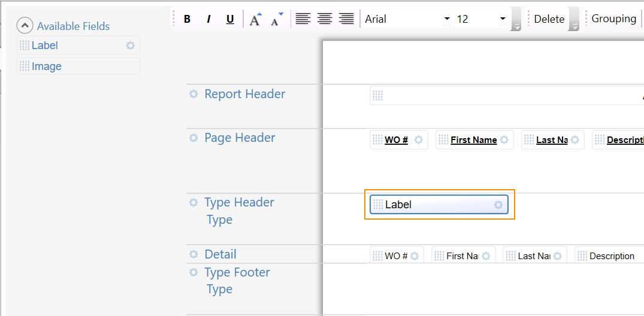Open Page Header section settings gear
Image resolution: width=644 pixels, height=316 pixels.
tap(193, 138)
